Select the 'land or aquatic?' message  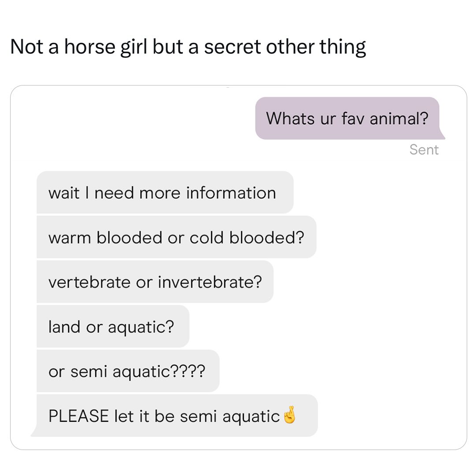pos(113,326)
